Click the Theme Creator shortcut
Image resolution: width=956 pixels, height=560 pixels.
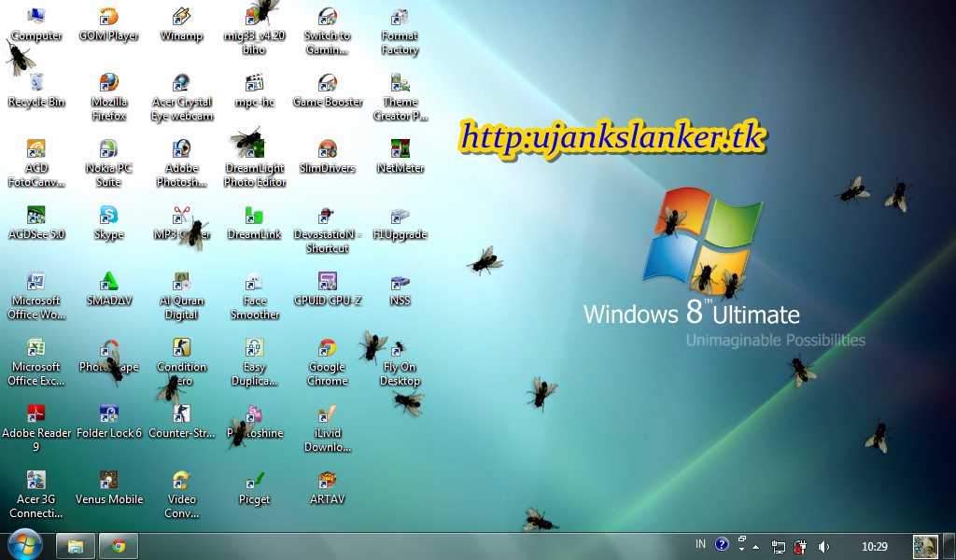(400, 97)
